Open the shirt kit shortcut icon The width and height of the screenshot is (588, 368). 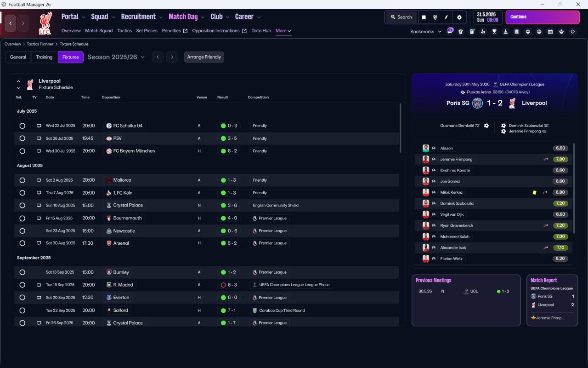pos(461,32)
